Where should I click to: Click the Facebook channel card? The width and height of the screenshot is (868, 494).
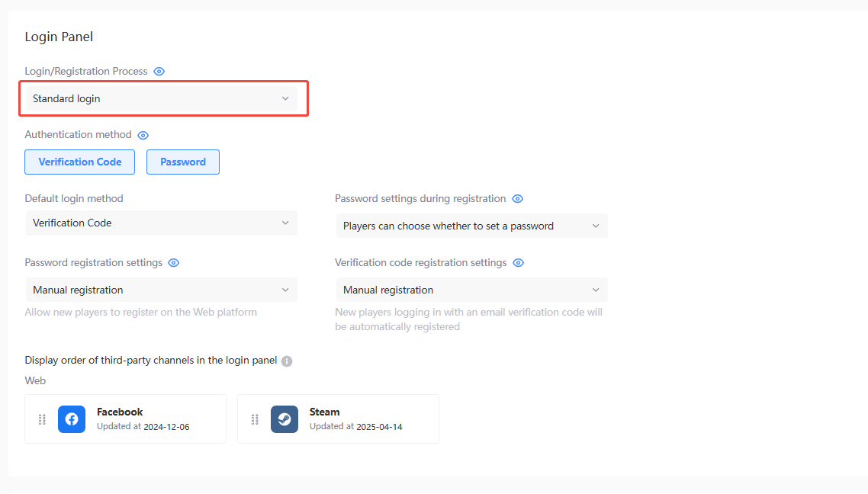tap(126, 419)
